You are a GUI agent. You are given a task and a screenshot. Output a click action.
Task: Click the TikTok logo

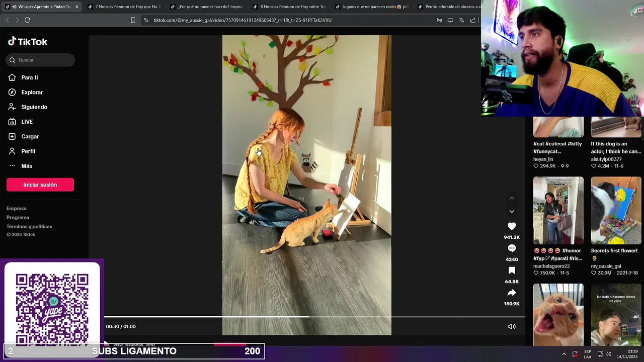coord(28,42)
